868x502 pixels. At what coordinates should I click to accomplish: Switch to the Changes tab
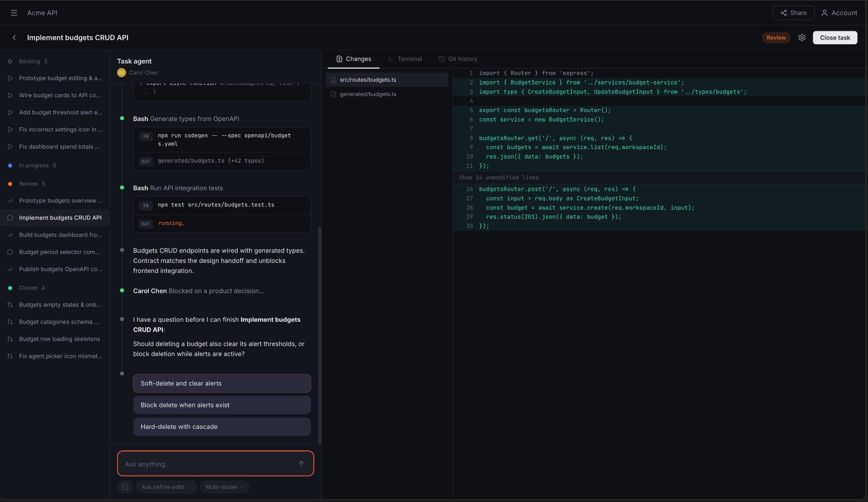coord(354,59)
